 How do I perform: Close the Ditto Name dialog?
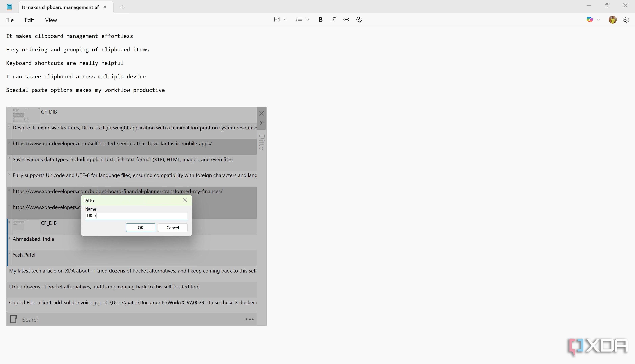point(185,200)
